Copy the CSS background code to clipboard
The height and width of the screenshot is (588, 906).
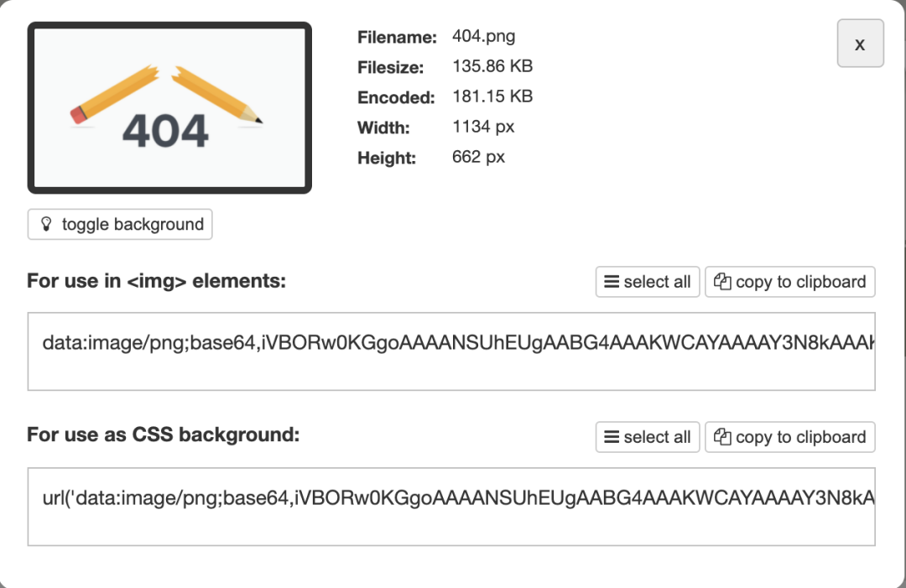coord(789,437)
